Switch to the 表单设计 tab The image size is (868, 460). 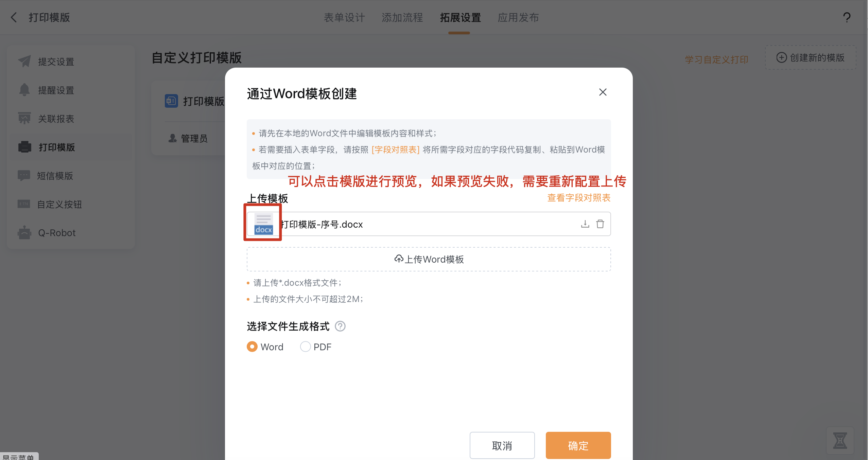coord(344,17)
